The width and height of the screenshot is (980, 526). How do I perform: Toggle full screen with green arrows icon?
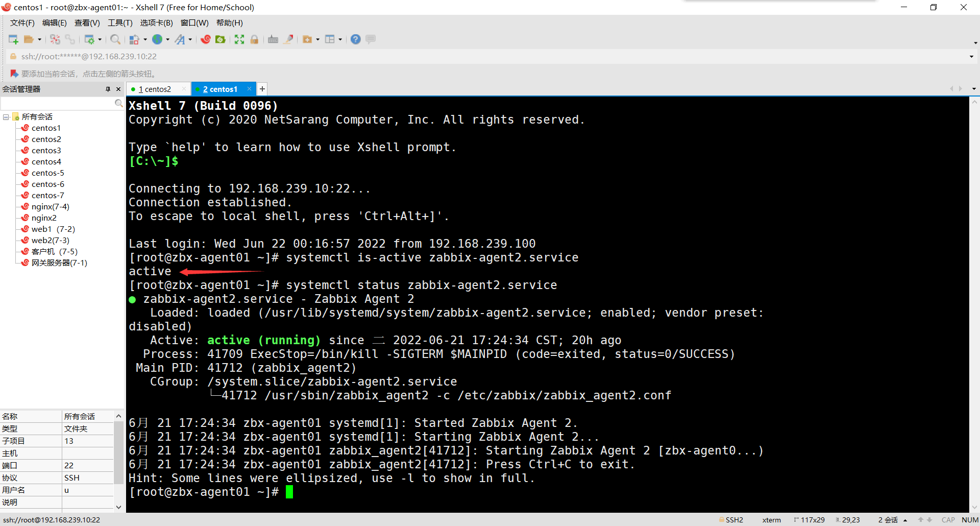pyautogui.click(x=239, y=39)
